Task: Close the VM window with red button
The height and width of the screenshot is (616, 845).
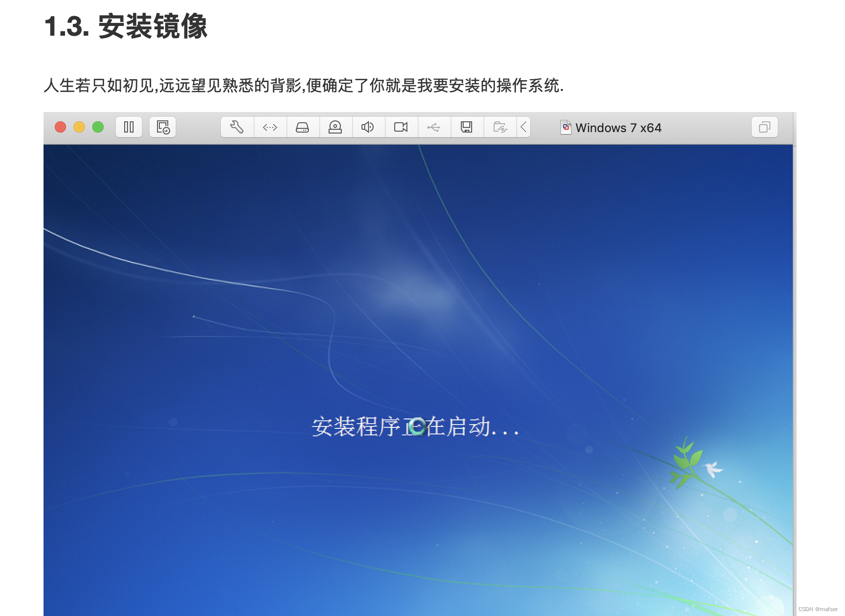Action: pyautogui.click(x=61, y=127)
